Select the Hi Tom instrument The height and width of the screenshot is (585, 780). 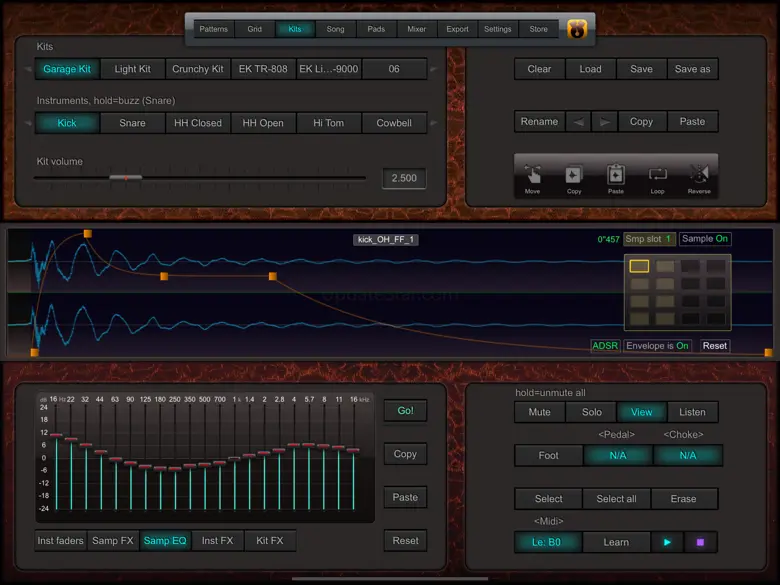pyautogui.click(x=328, y=123)
